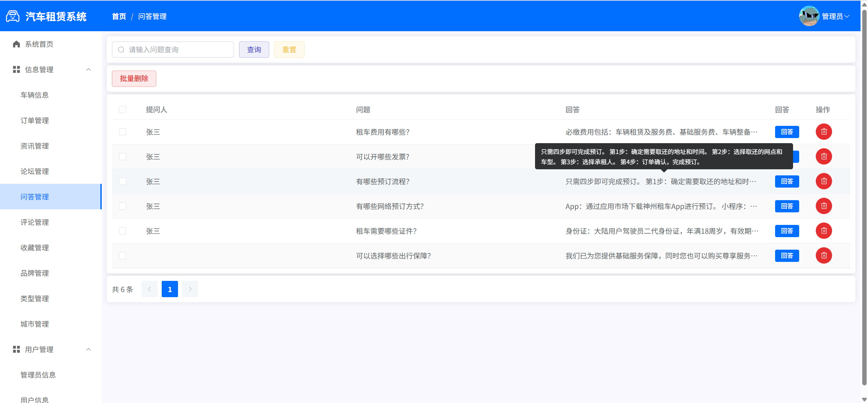This screenshot has width=868, height=403.
Task: Delete the 有哪些预订流程 question via trash icon
Action: [x=824, y=181]
